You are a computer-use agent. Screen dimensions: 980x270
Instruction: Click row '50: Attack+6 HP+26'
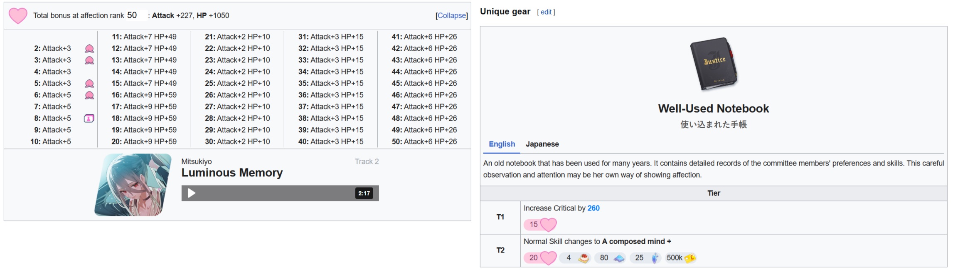(424, 142)
